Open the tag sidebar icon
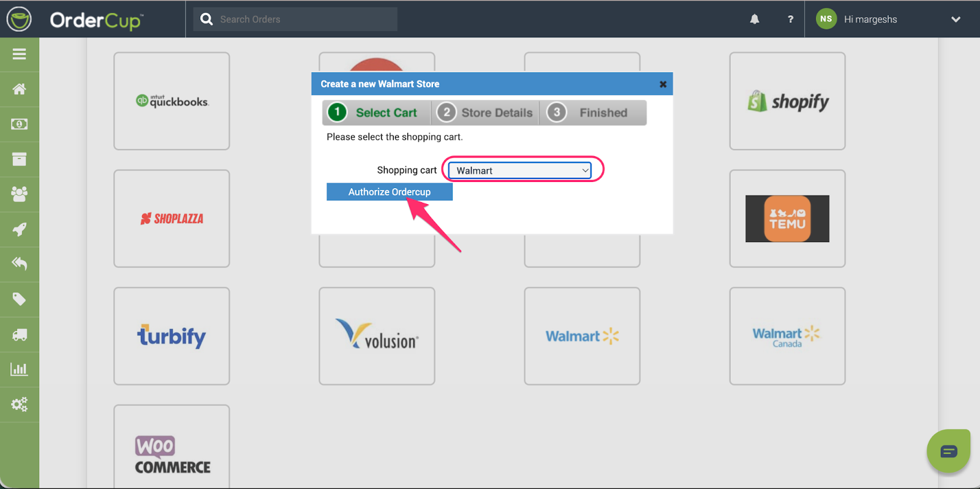Viewport: 980px width, 489px height. 20,299
